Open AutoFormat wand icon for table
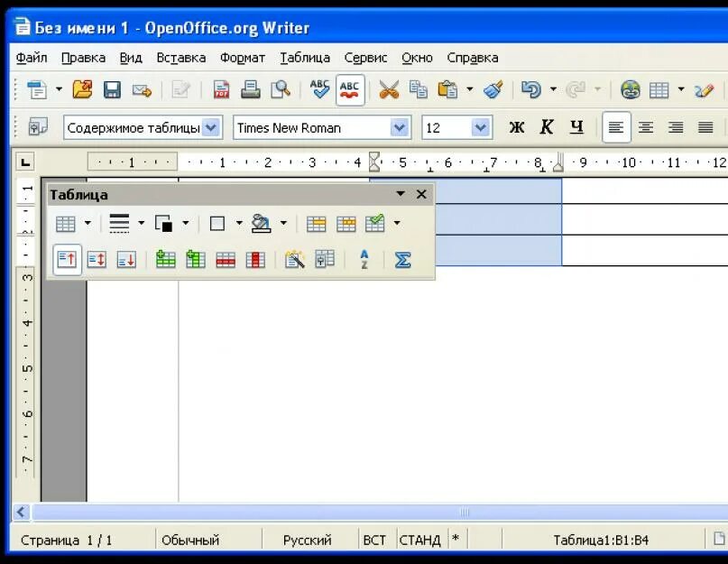This screenshot has width=728, height=564. [x=295, y=259]
